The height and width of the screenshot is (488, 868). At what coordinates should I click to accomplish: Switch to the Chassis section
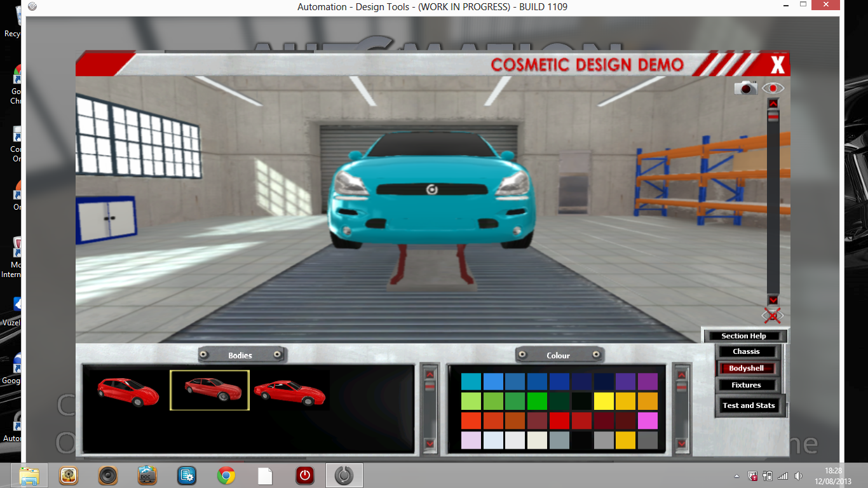[x=747, y=351]
